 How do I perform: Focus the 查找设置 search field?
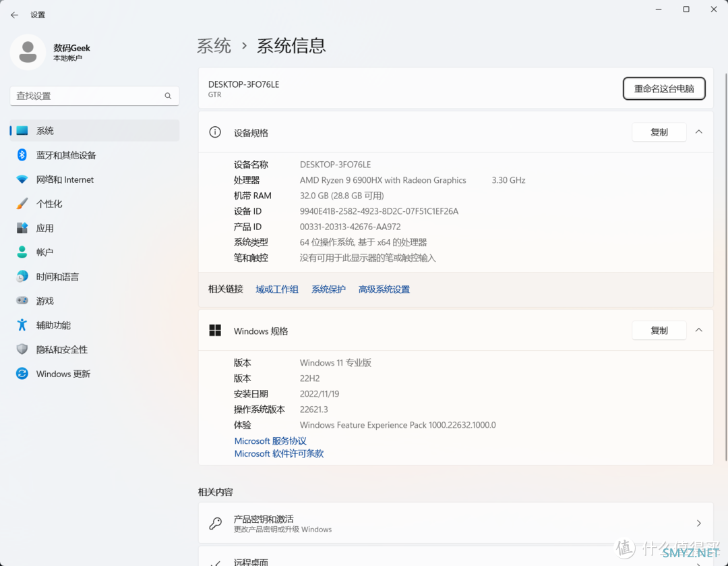click(x=94, y=96)
